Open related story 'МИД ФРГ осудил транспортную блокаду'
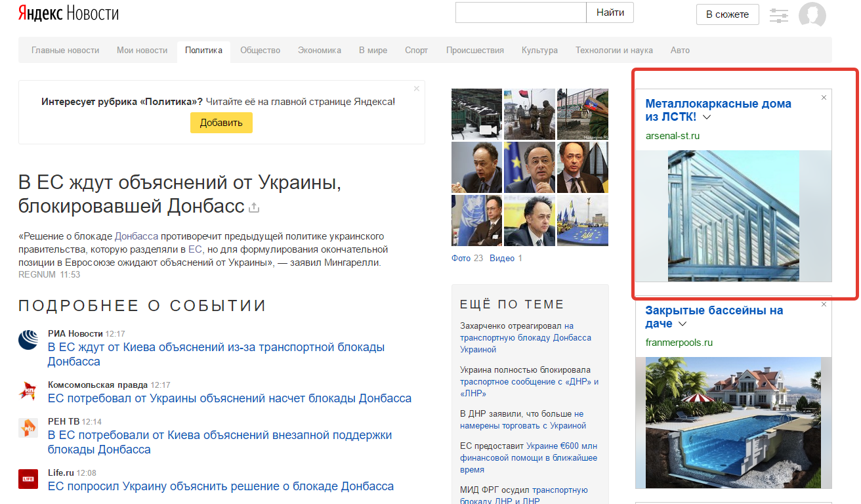Image resolution: width=861 pixels, height=504 pixels. (524, 495)
